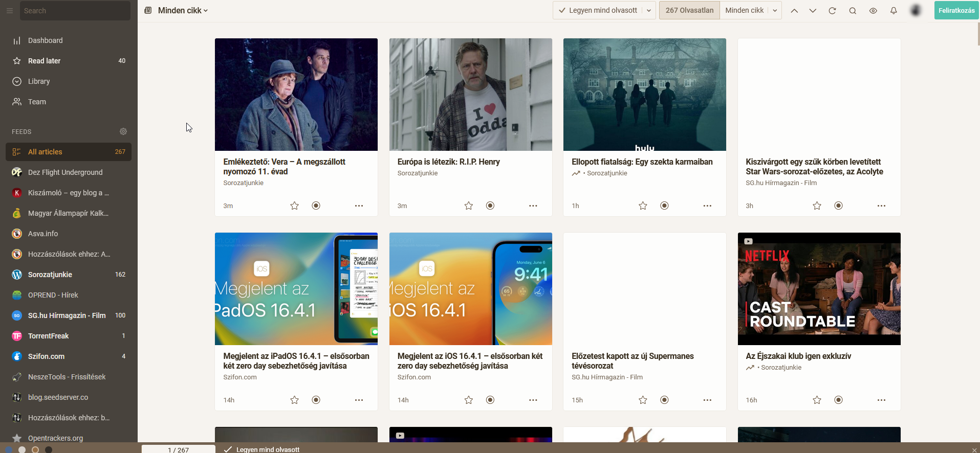Viewport: 980px width, 453px height.
Task: Open the hamburger menu in the sidebar
Action: (x=9, y=11)
